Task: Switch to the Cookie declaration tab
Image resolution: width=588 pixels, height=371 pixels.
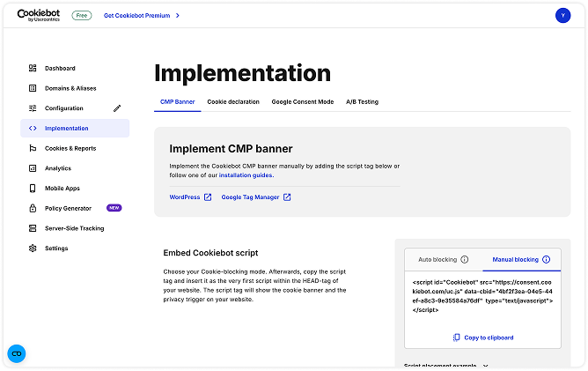Action: click(233, 102)
